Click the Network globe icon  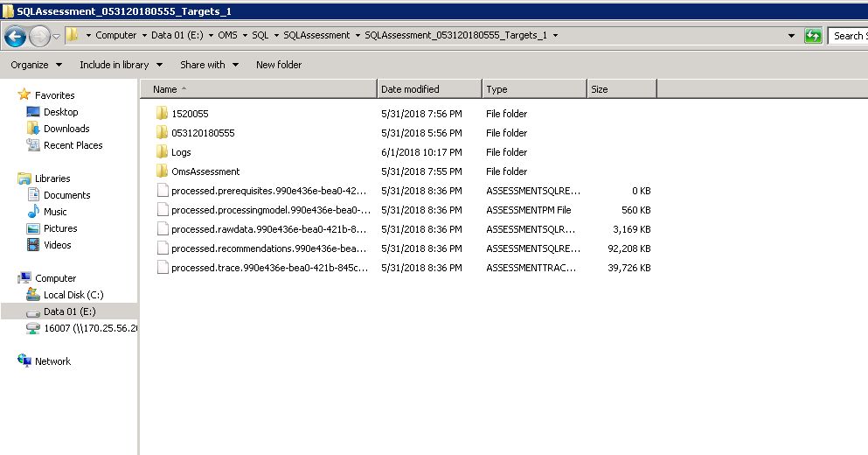[24, 360]
